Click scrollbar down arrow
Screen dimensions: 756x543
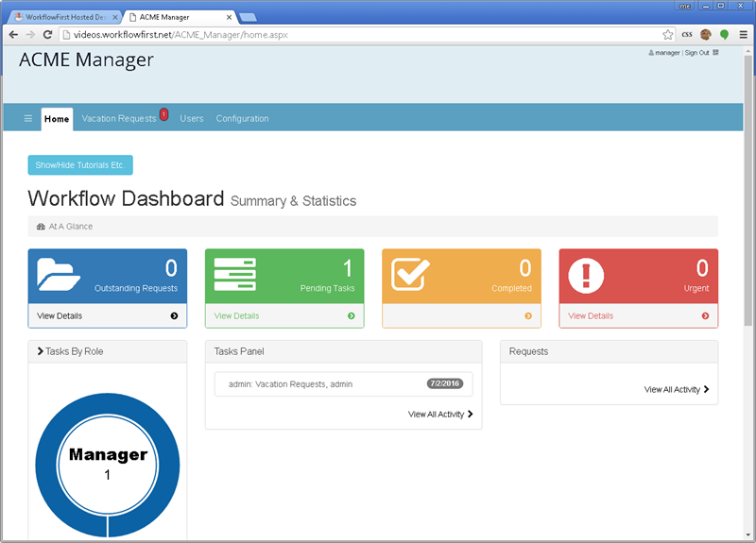748,535
